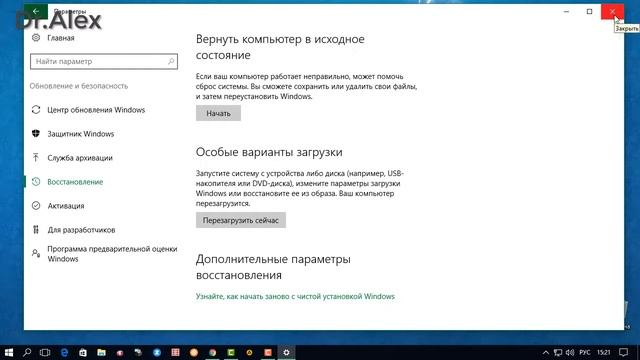Click the magnifier icon in search box
This screenshot has height=360, width=640.
(171, 61)
